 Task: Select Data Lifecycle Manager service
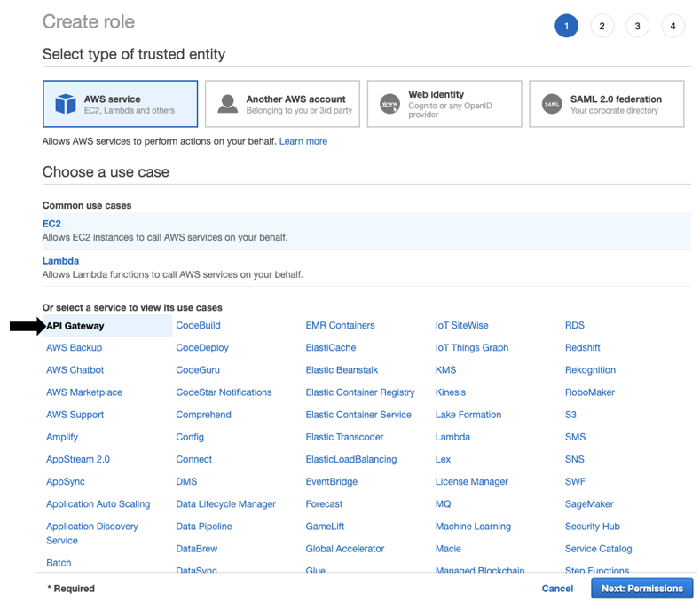click(226, 504)
